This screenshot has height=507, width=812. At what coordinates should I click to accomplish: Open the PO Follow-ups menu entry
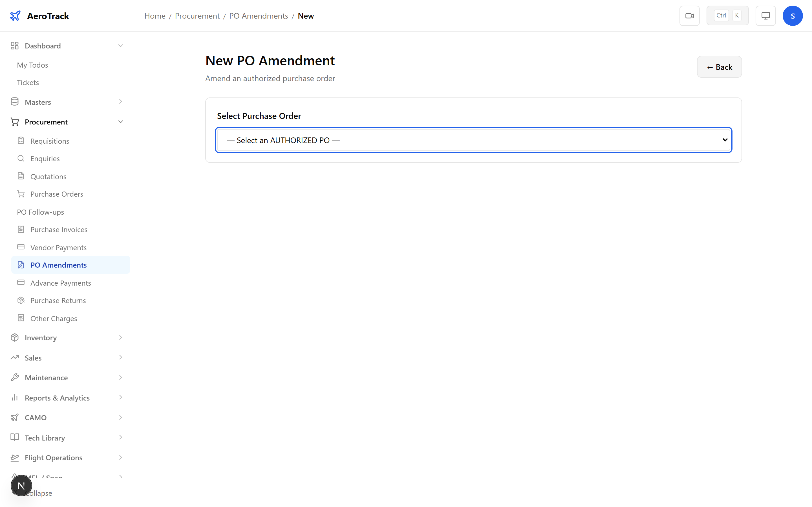coord(40,212)
